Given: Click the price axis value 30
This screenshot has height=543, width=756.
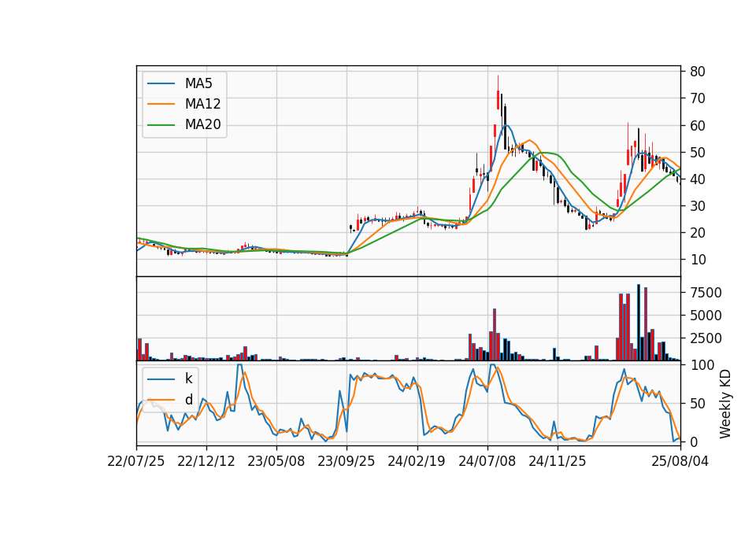Looking at the screenshot, I should [x=698, y=206].
